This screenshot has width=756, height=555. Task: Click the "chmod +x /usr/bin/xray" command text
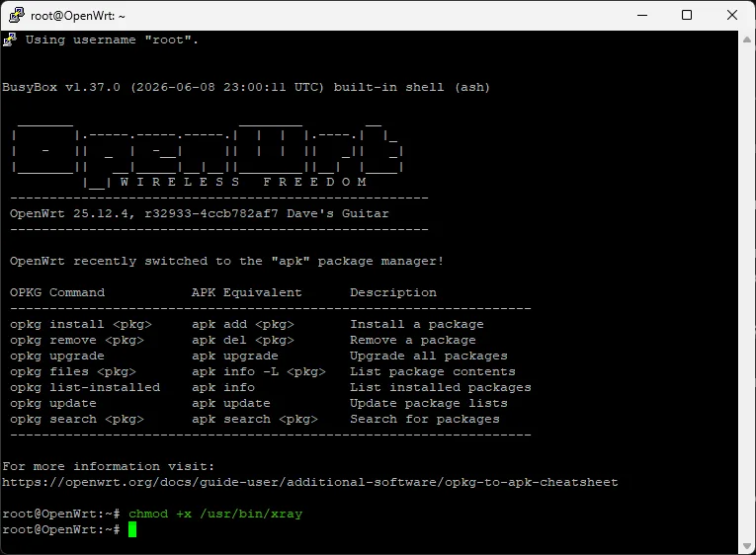point(215,515)
